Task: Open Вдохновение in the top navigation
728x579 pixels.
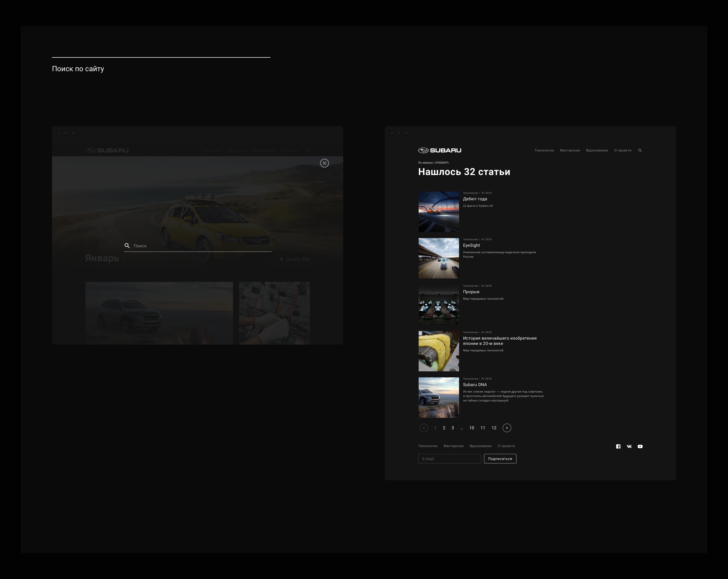Action: 597,150
